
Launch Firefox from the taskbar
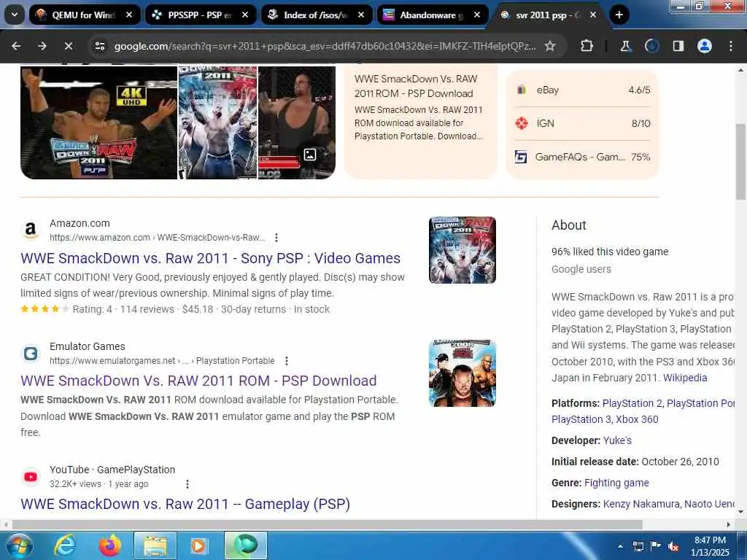coord(110,545)
